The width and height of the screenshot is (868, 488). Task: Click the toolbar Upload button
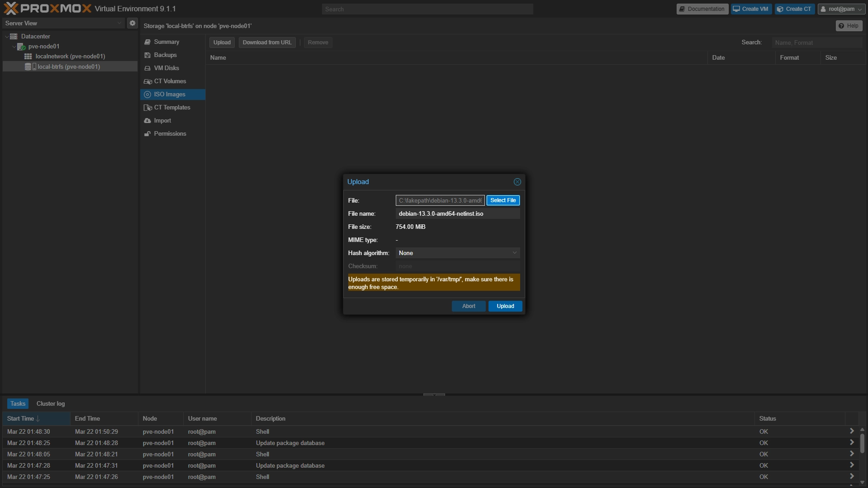(222, 43)
